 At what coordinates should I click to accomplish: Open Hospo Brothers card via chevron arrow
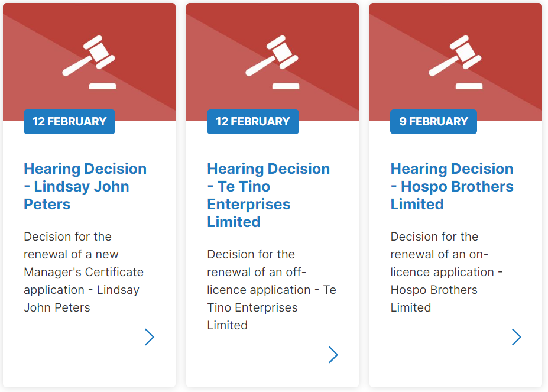tap(517, 337)
